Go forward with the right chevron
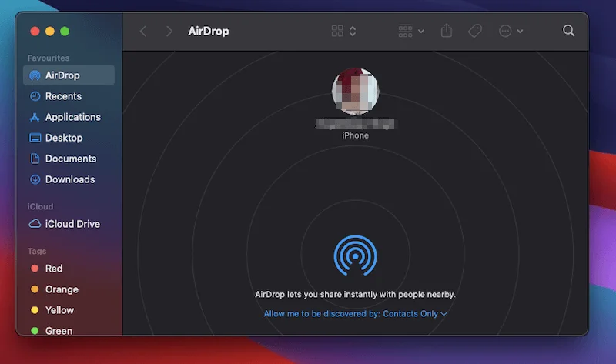 click(169, 31)
